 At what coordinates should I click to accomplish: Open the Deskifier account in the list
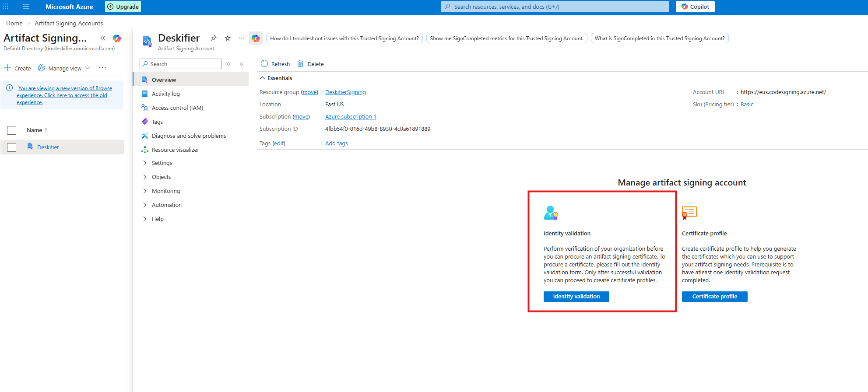tap(48, 147)
